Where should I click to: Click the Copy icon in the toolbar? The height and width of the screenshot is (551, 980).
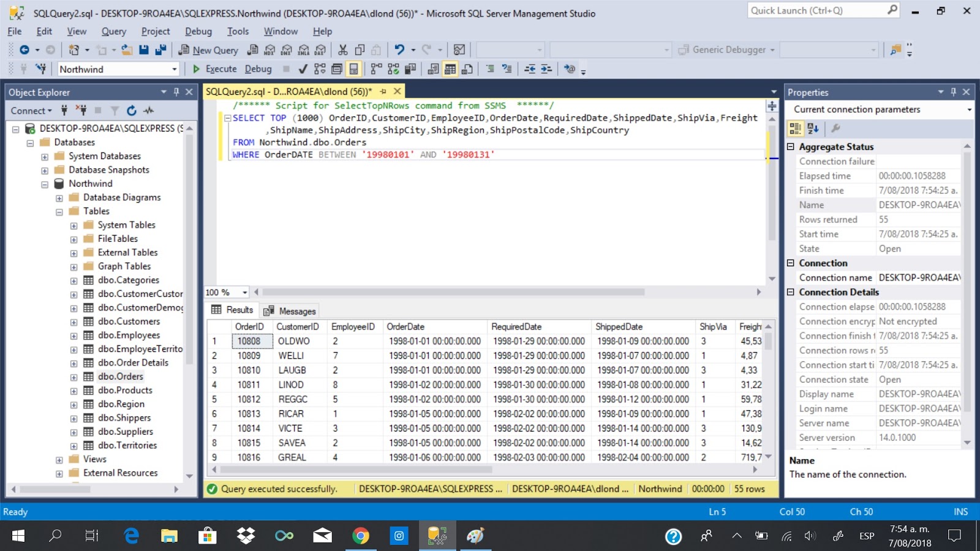(x=360, y=50)
